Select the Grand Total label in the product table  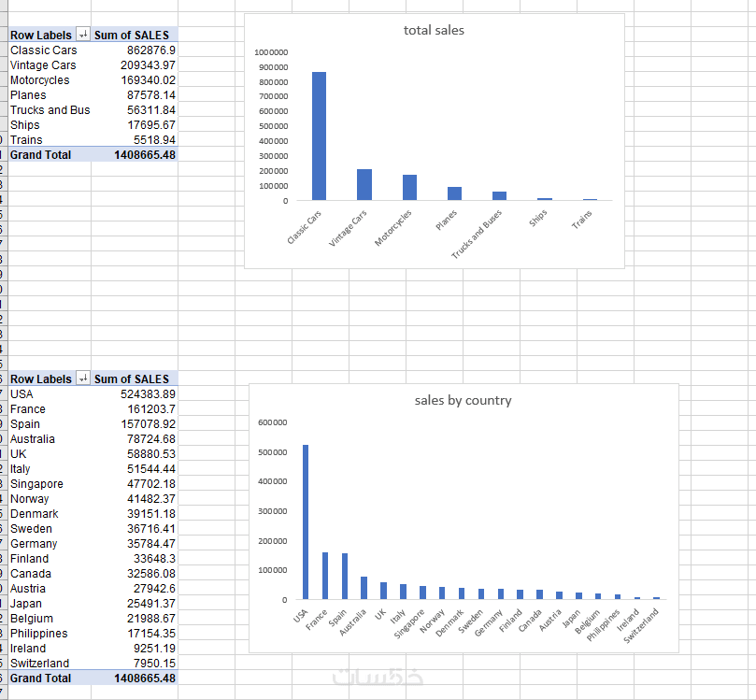pyautogui.click(x=50, y=155)
